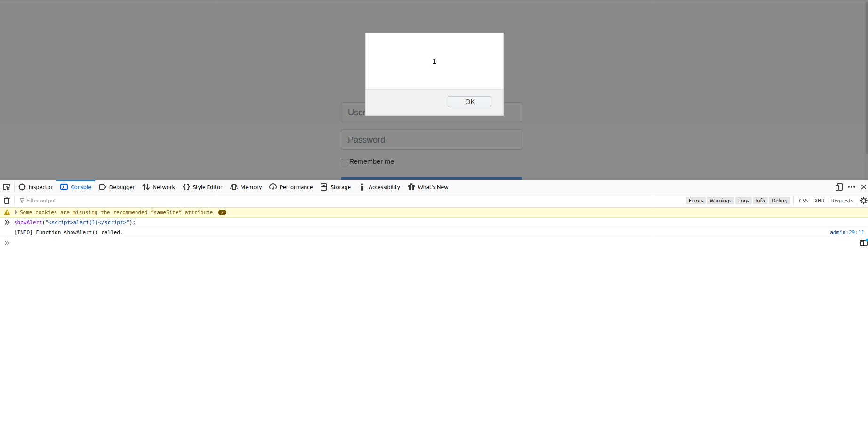Click the alert message text 1

pos(434,61)
